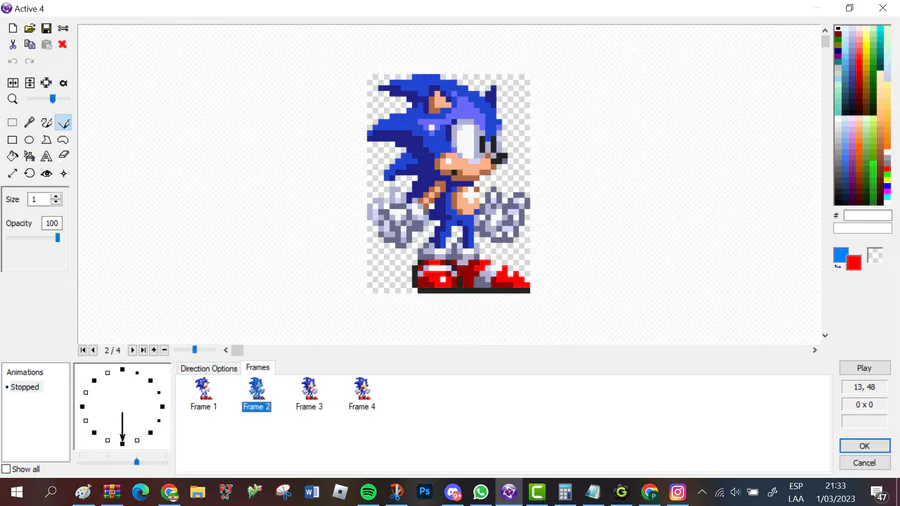Toggle the Show all checkbox
The height and width of the screenshot is (506, 900).
click(x=6, y=469)
